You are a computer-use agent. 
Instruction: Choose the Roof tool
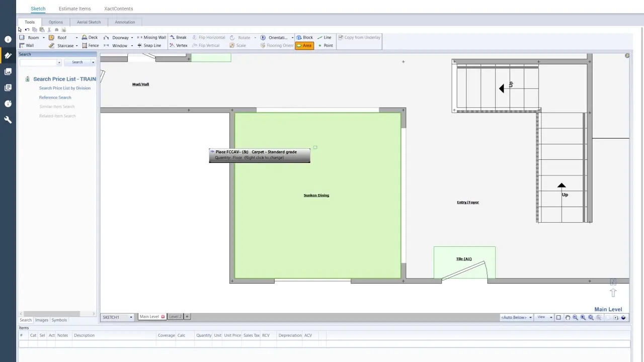coord(58,38)
